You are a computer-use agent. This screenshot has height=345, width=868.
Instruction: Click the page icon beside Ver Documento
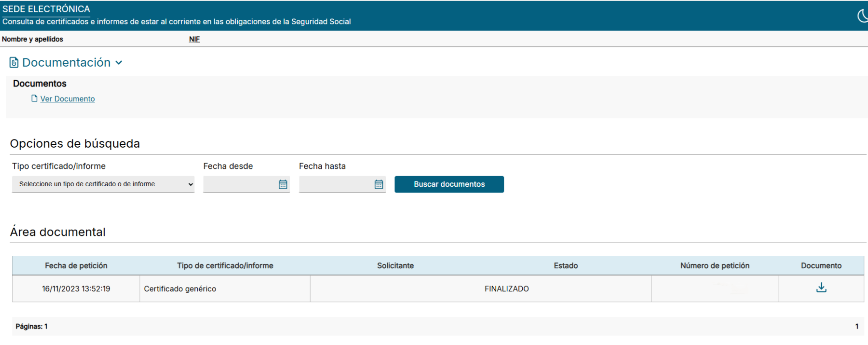pyautogui.click(x=34, y=98)
